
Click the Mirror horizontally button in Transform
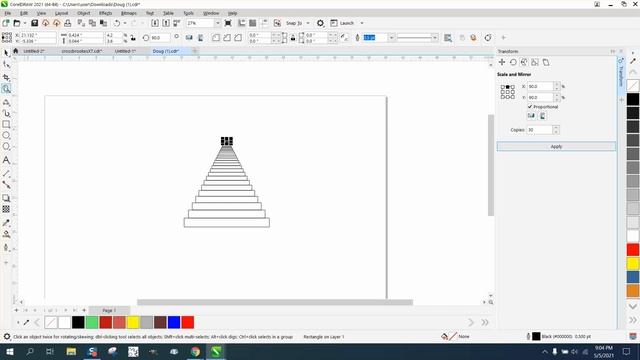[x=531, y=116]
